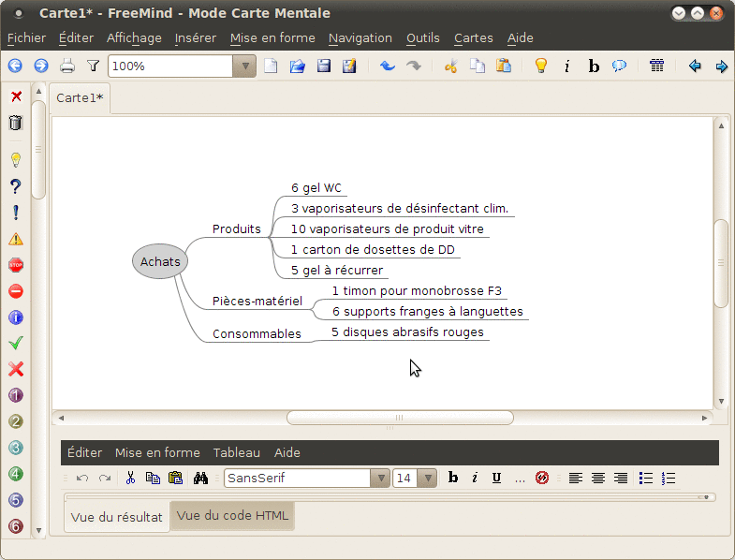Screen dimensions: 735x560
Task: Click the scissors cut icon in the main toolbar
Action: click(x=451, y=66)
